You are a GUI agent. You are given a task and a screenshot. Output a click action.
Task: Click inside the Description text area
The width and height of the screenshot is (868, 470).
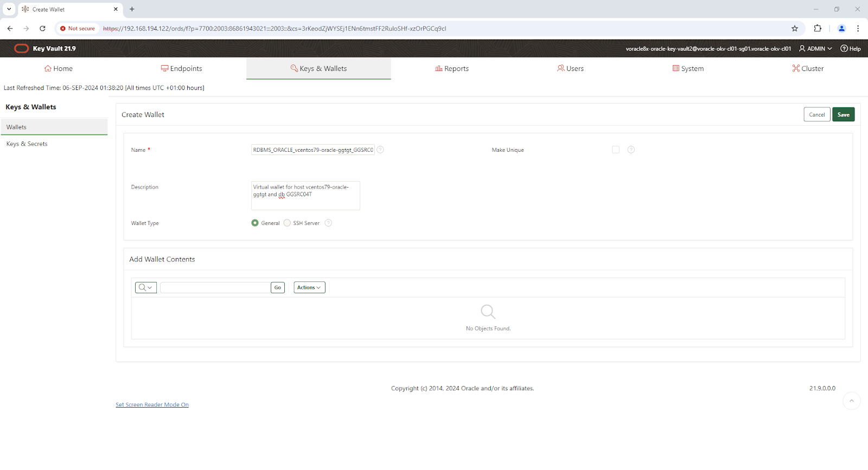pos(305,195)
